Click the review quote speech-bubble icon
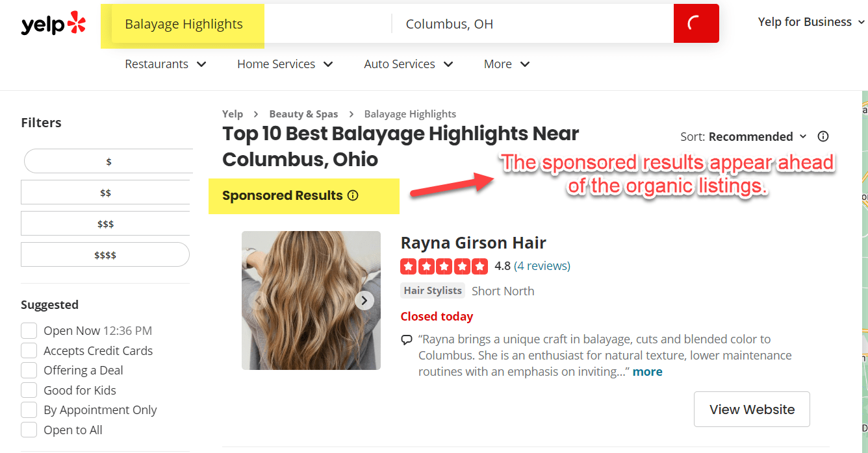The width and height of the screenshot is (868, 453). coord(407,339)
